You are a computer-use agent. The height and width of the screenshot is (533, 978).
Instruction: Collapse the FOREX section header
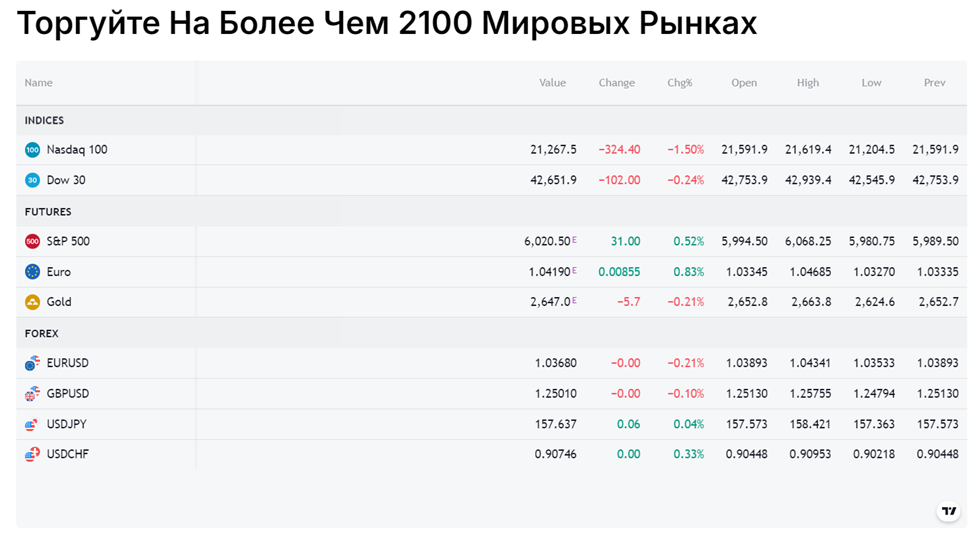(42, 334)
